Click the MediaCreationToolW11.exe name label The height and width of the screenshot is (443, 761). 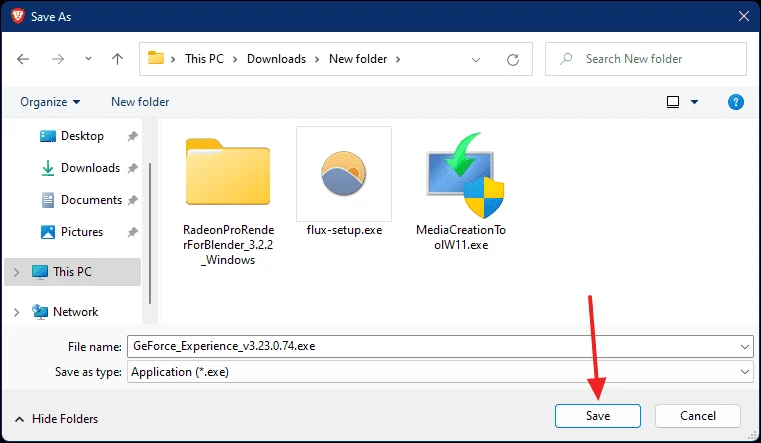[x=461, y=237]
